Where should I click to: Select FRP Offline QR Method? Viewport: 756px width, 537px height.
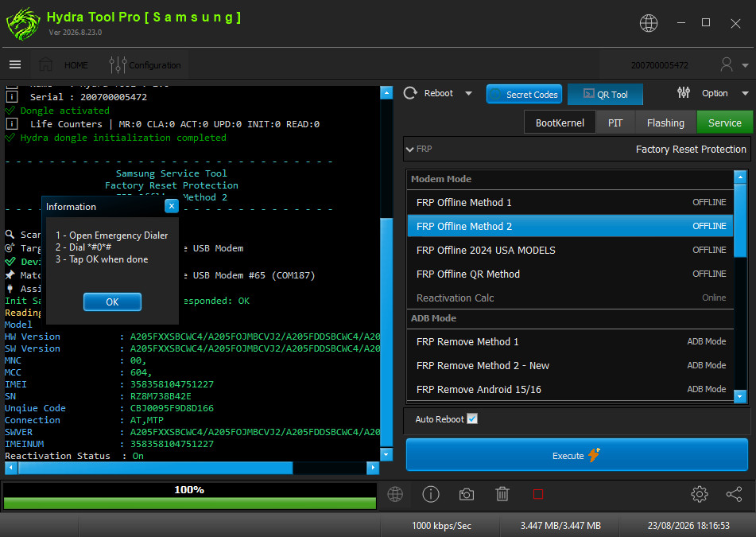[570, 274]
